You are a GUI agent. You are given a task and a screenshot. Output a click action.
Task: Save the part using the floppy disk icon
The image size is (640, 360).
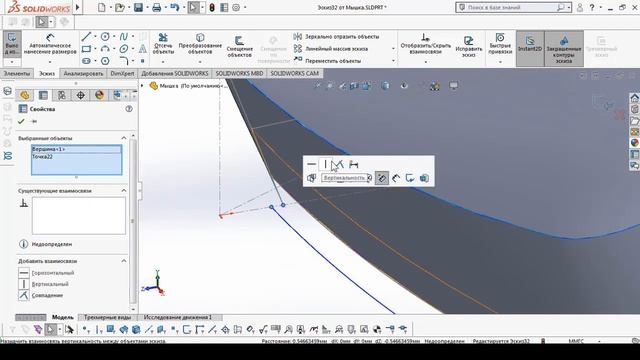tap(138, 7)
